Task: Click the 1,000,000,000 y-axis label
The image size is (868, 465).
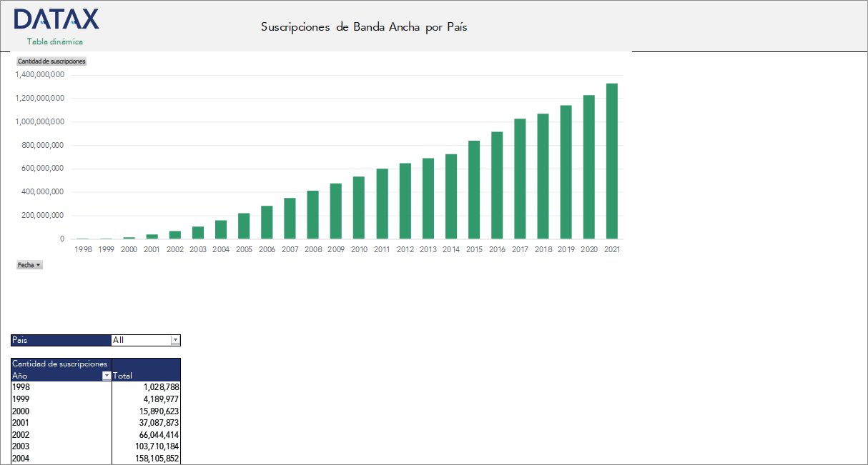Action: (x=40, y=122)
